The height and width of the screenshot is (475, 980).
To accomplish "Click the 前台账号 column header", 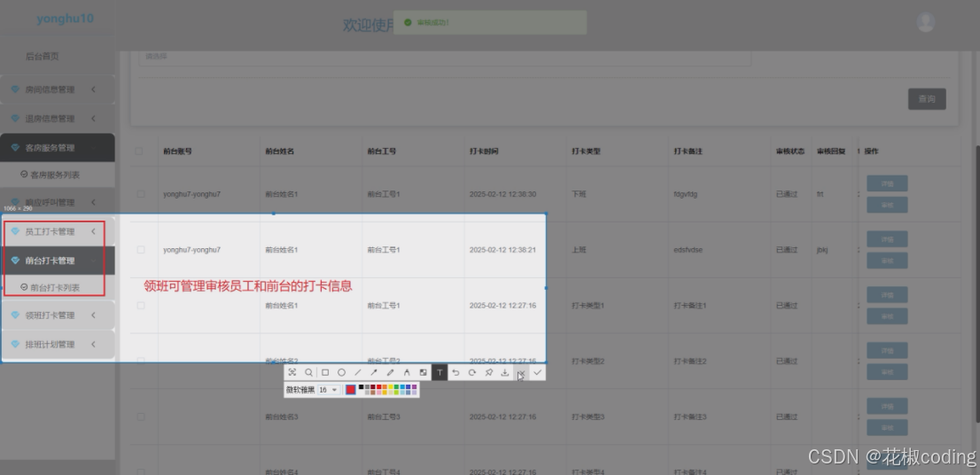I will tap(177, 152).
